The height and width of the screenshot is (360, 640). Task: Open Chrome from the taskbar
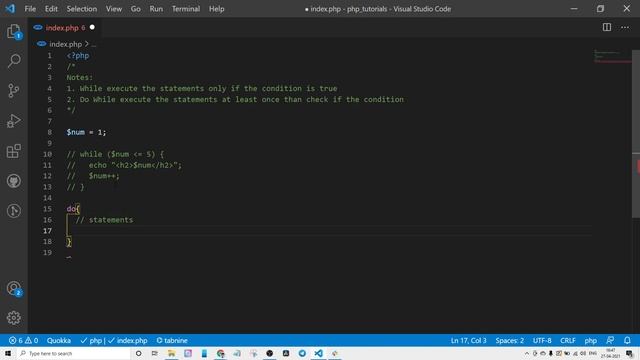(220, 353)
